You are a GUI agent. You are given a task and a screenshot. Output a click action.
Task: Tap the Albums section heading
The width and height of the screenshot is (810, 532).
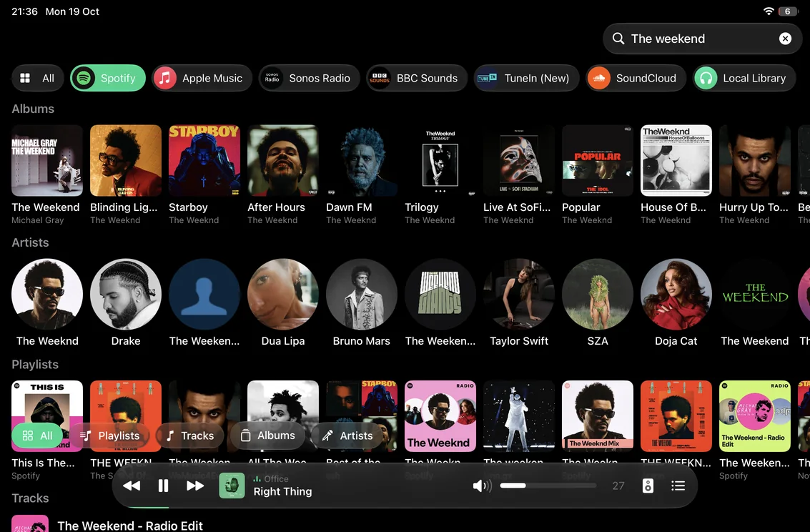(x=33, y=109)
